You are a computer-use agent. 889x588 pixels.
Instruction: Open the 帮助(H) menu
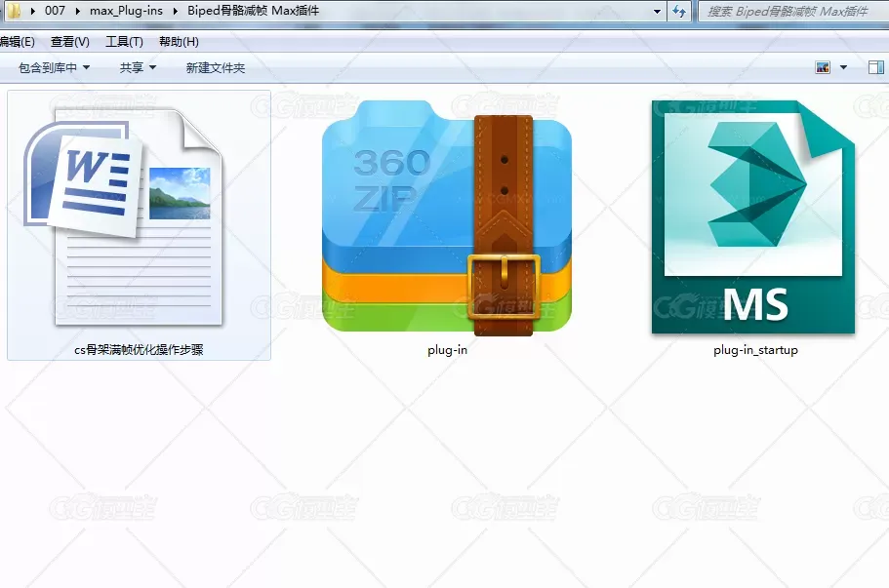(x=179, y=41)
